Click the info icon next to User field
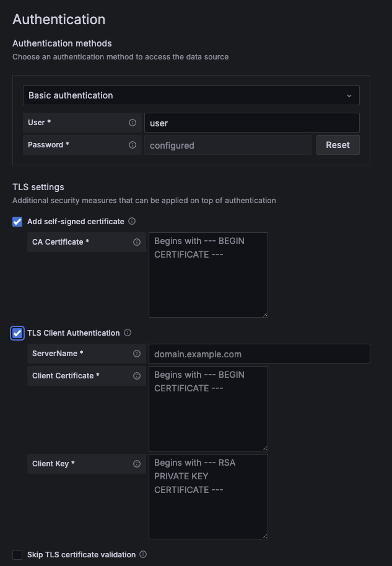Image resolution: width=392 pixels, height=566 pixels. point(133,123)
